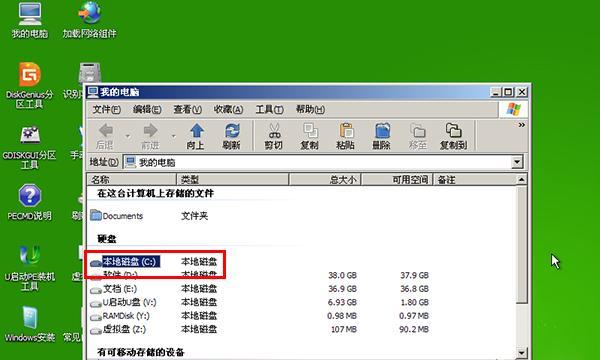Go up one level with 向上

pos(196,137)
